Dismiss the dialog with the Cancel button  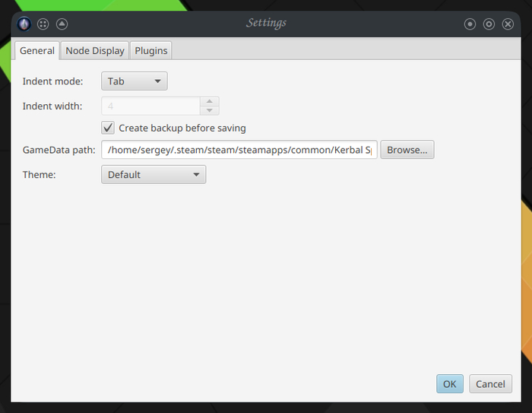[491, 384]
